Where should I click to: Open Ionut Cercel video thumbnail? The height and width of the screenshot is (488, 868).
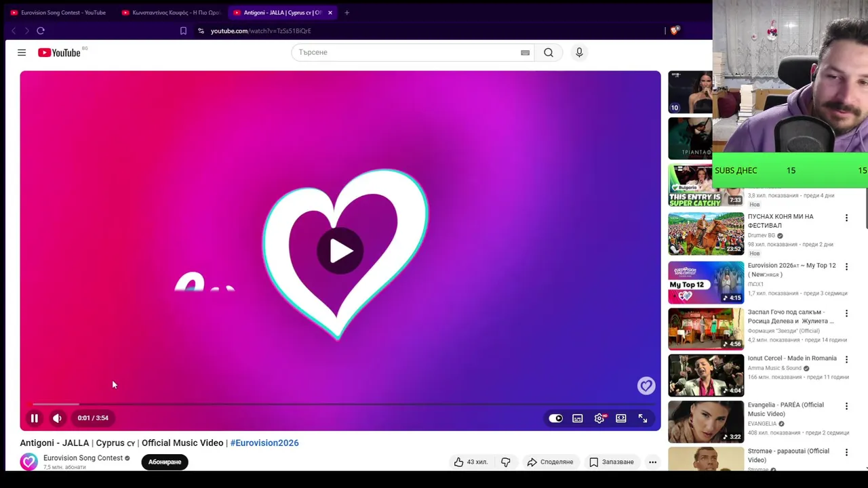[x=706, y=375]
